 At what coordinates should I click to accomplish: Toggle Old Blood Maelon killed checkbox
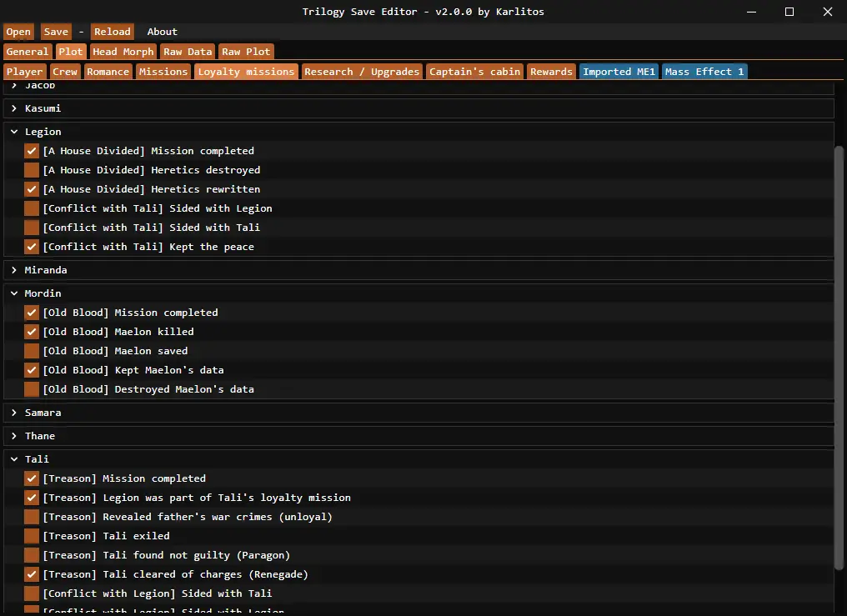[x=32, y=332]
